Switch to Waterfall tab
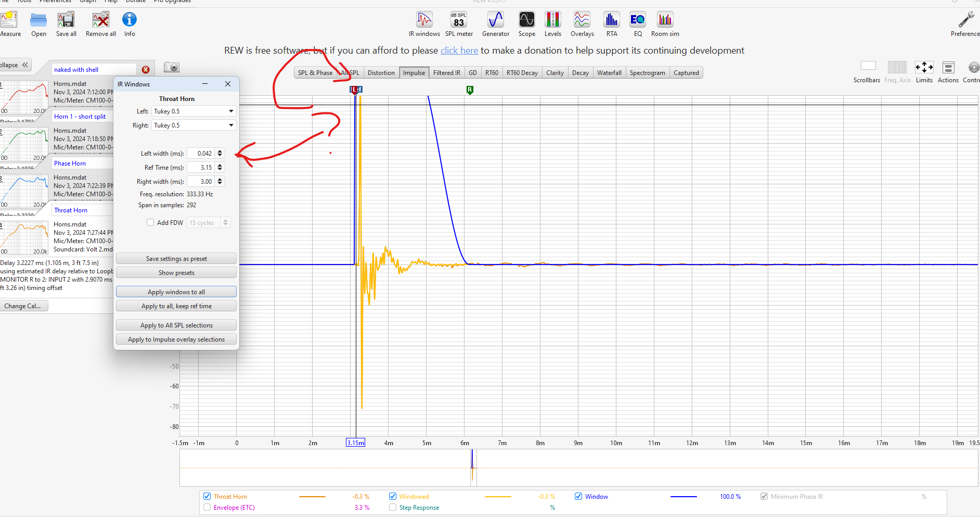The width and height of the screenshot is (980, 517). coord(610,73)
